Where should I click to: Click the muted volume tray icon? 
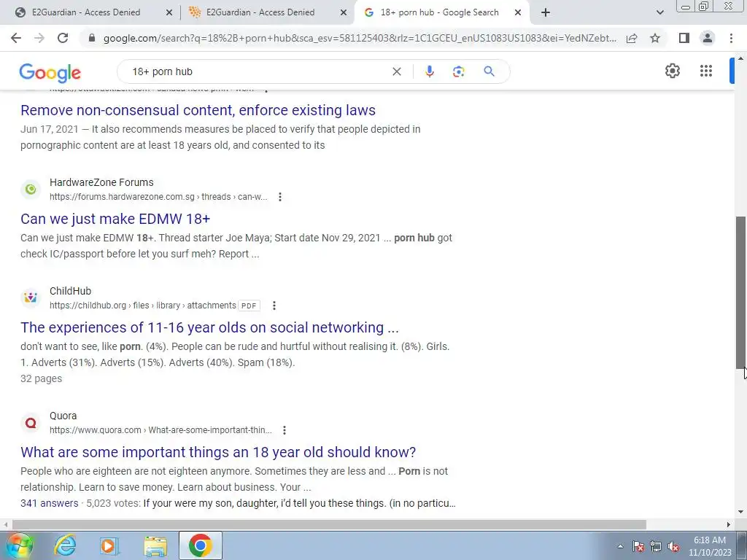(673, 546)
